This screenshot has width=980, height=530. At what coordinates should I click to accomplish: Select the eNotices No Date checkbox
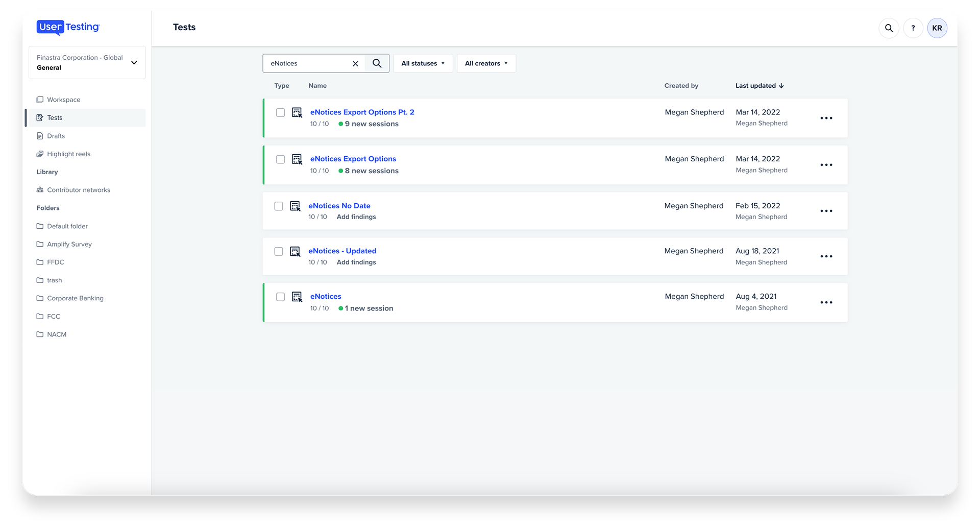pyautogui.click(x=279, y=206)
